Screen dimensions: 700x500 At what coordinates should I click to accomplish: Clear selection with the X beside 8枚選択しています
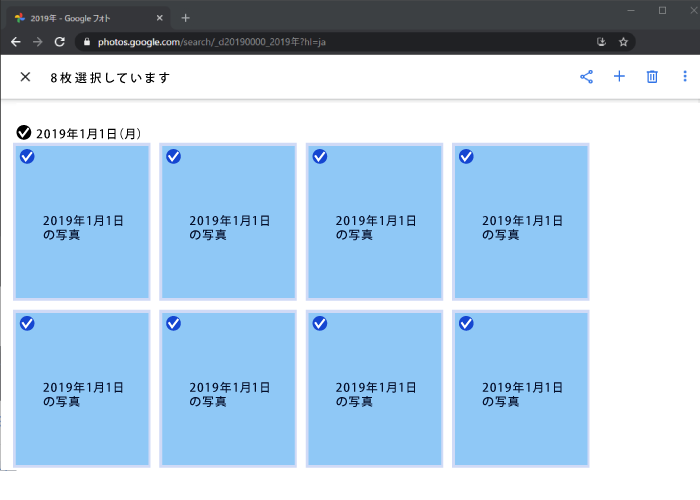point(25,77)
